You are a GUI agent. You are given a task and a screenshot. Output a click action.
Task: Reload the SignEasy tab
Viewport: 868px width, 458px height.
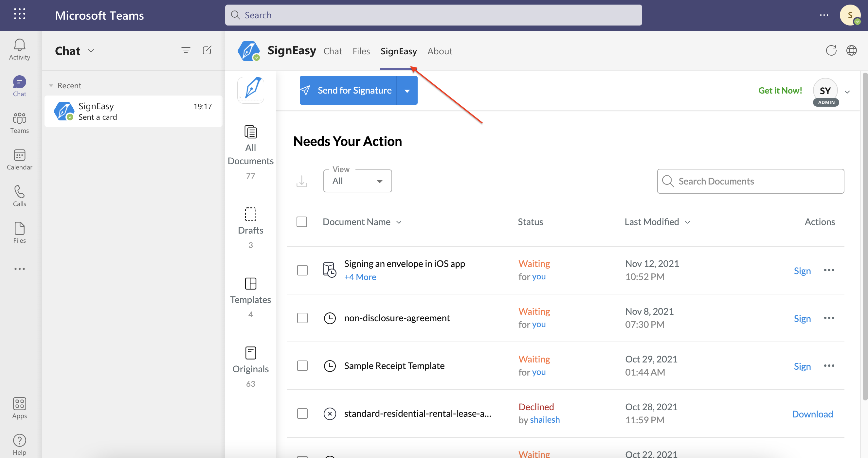831,50
